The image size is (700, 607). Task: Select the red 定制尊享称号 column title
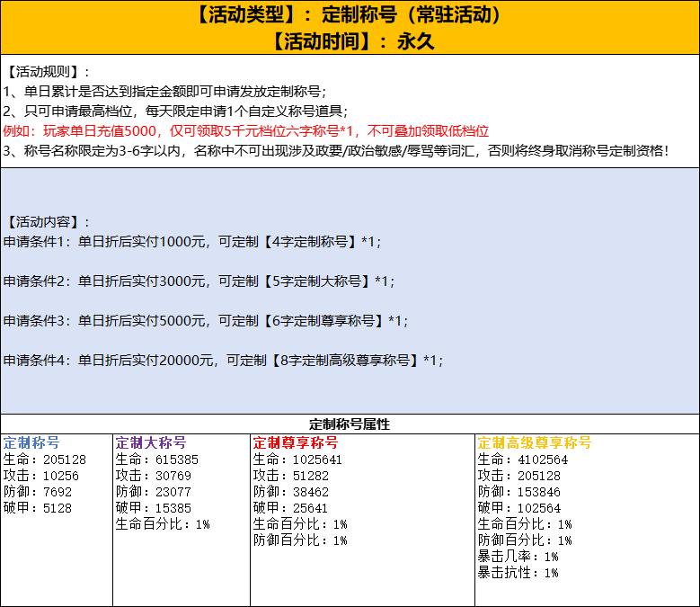[x=296, y=442]
